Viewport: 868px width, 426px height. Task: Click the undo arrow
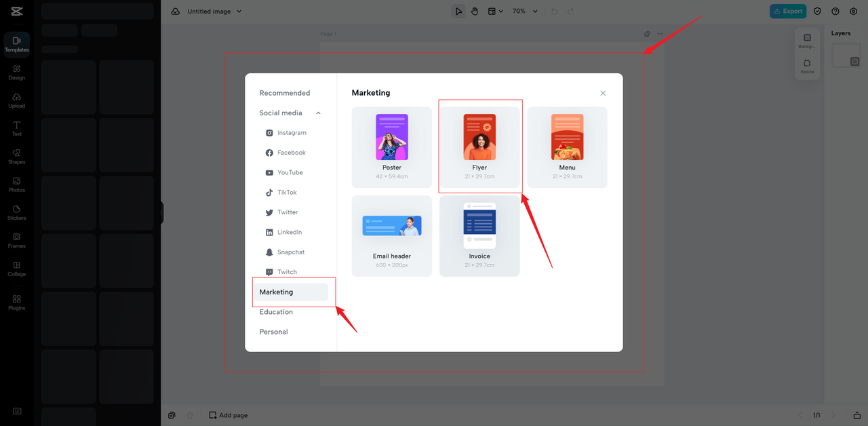[x=554, y=12]
